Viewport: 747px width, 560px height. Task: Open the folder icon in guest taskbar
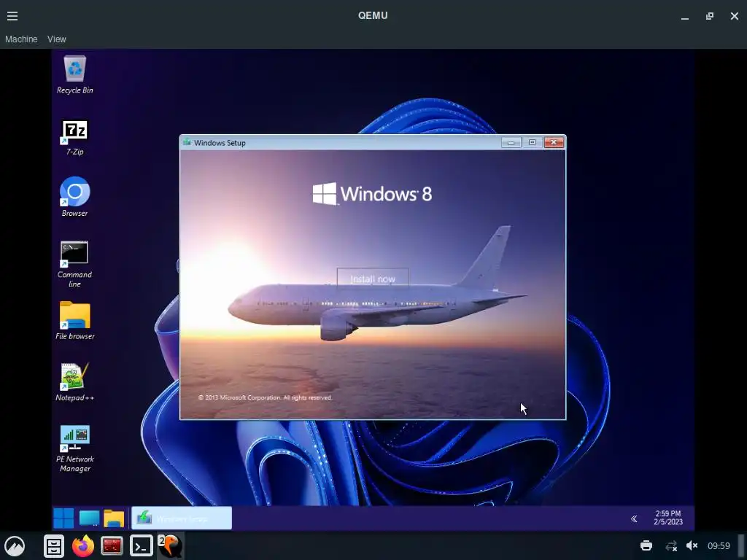click(114, 518)
